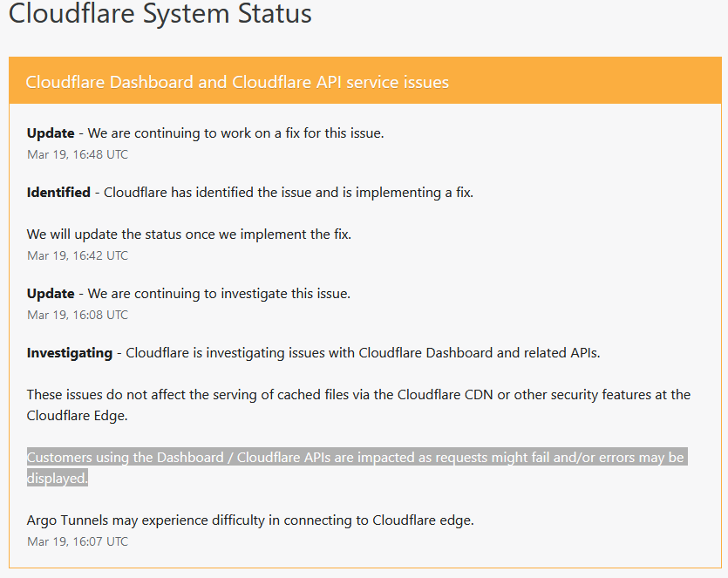Click the Mar 19, 16:48 UTC timestamp
Screen dimensions: 728x578
pos(78,154)
